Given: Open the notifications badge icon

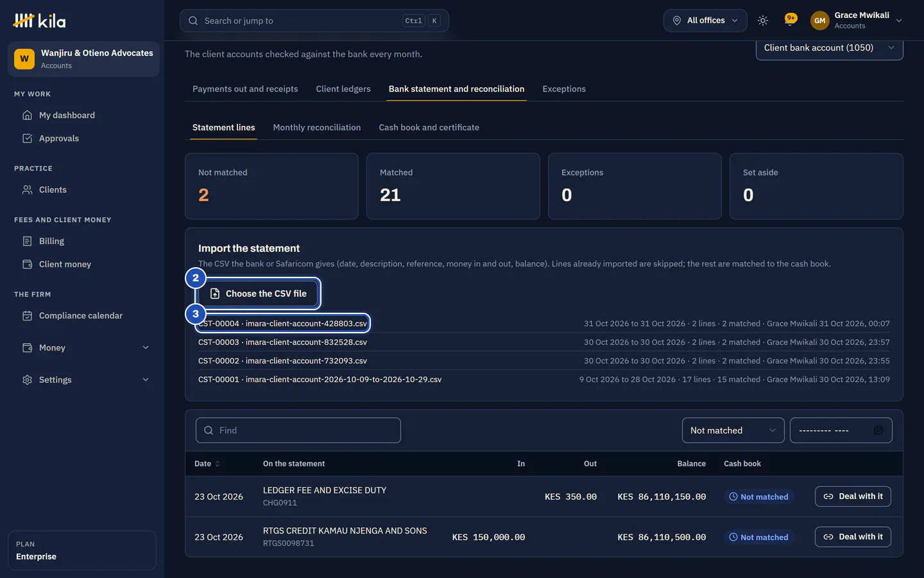Looking at the screenshot, I should (x=791, y=20).
